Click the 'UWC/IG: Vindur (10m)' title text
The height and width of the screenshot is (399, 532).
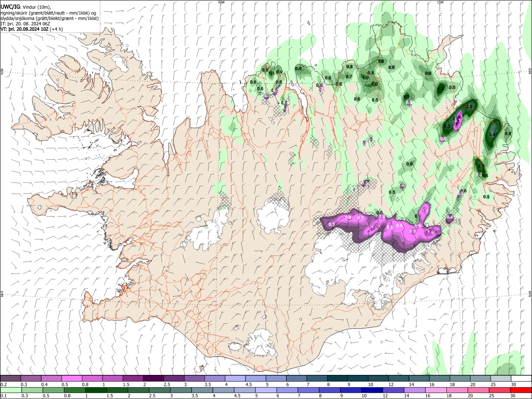tap(25, 7)
